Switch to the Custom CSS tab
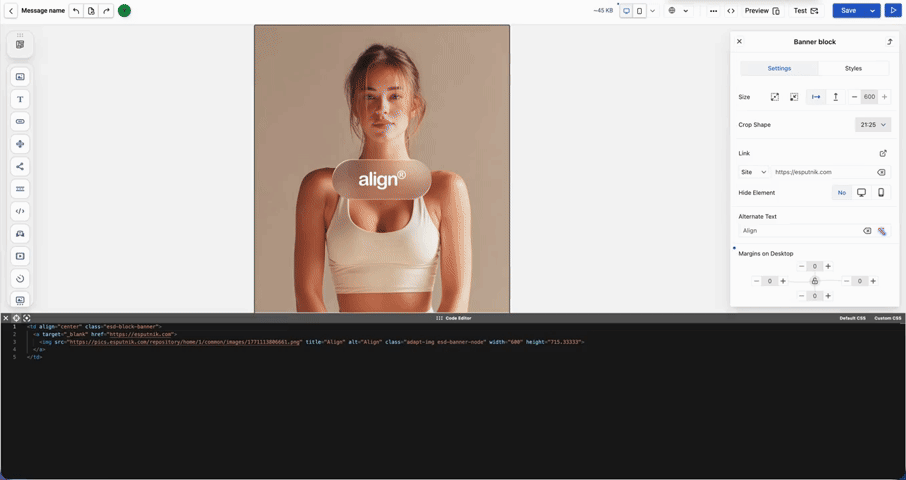The image size is (906, 480). (x=888, y=318)
